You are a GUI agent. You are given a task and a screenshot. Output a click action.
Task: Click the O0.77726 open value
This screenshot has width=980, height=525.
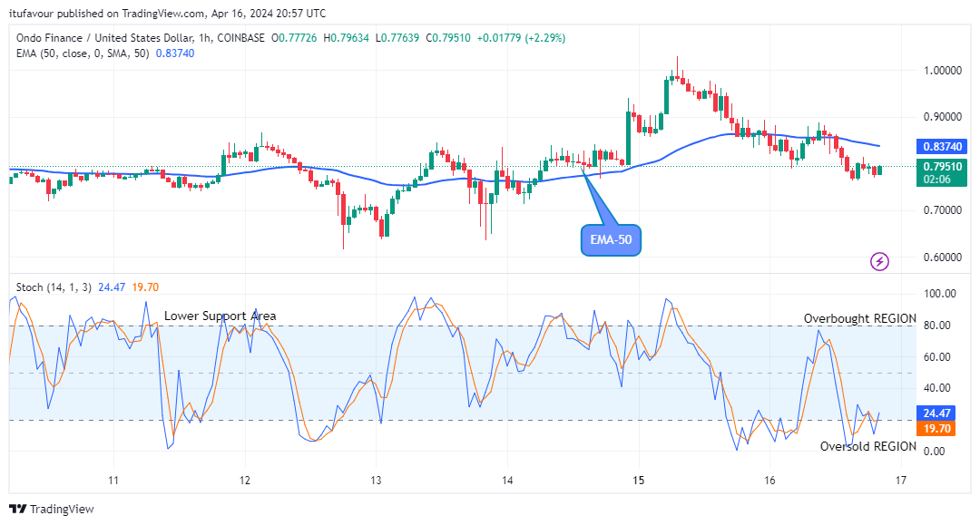pyautogui.click(x=294, y=38)
